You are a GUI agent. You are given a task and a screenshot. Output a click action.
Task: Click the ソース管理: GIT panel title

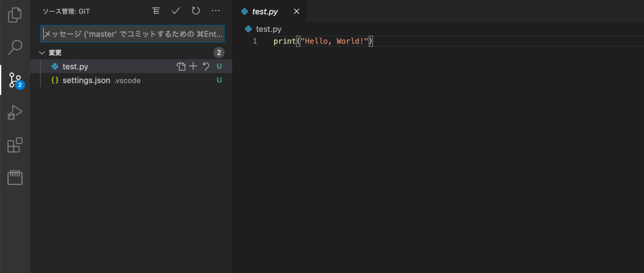coord(66,11)
